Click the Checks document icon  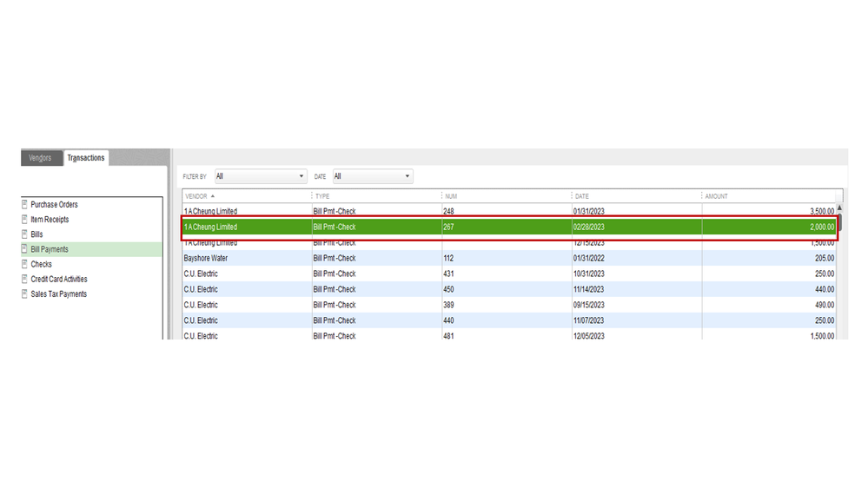point(24,264)
